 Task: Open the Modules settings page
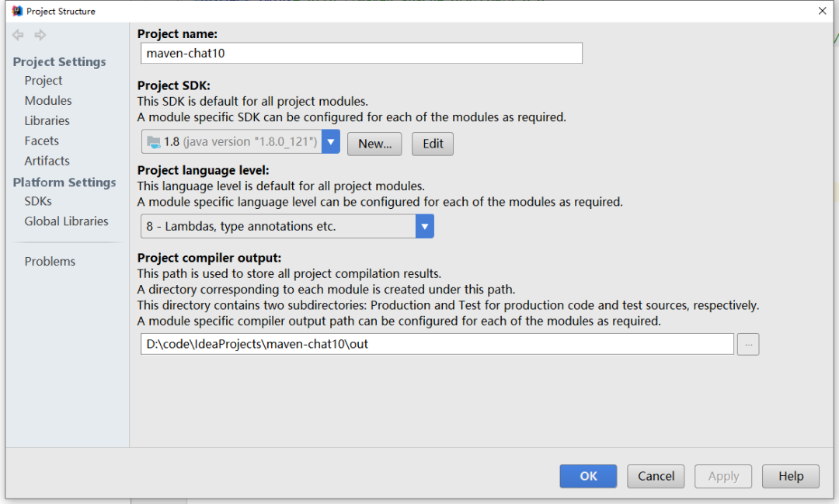click(48, 101)
